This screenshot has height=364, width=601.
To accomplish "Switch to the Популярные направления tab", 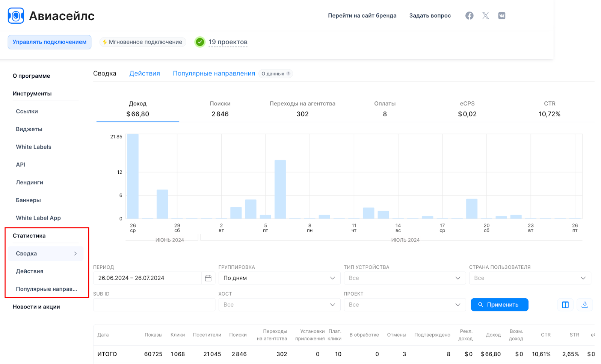I will tap(214, 74).
